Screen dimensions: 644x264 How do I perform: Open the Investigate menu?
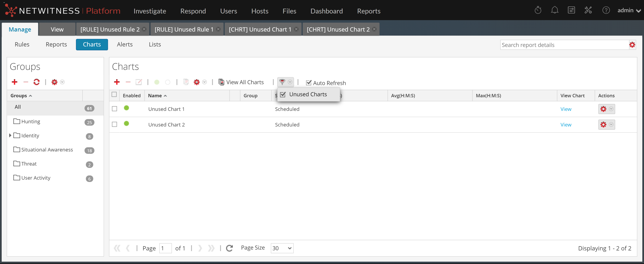pyautogui.click(x=150, y=11)
